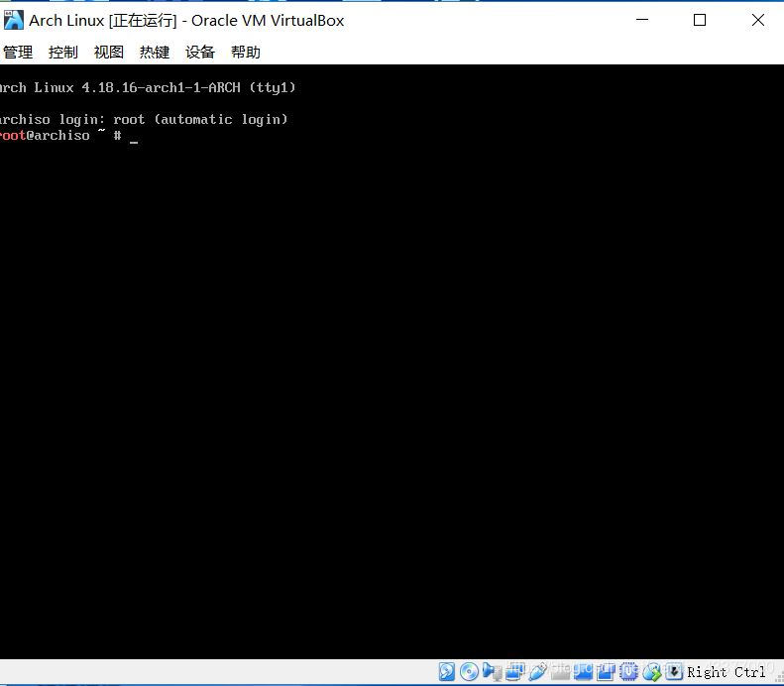The width and height of the screenshot is (784, 686).
Task: Click the 4.18.16-arch1-1-ARCH kernel version text
Action: (161, 87)
